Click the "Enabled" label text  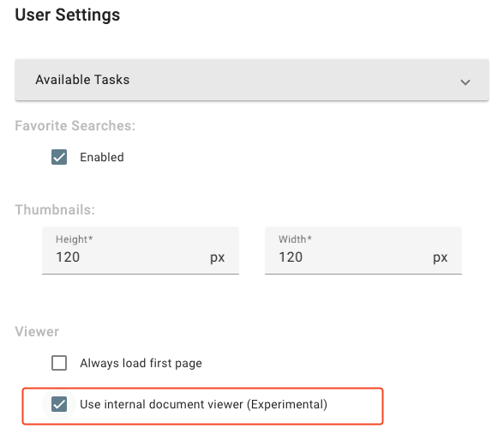[x=102, y=157]
